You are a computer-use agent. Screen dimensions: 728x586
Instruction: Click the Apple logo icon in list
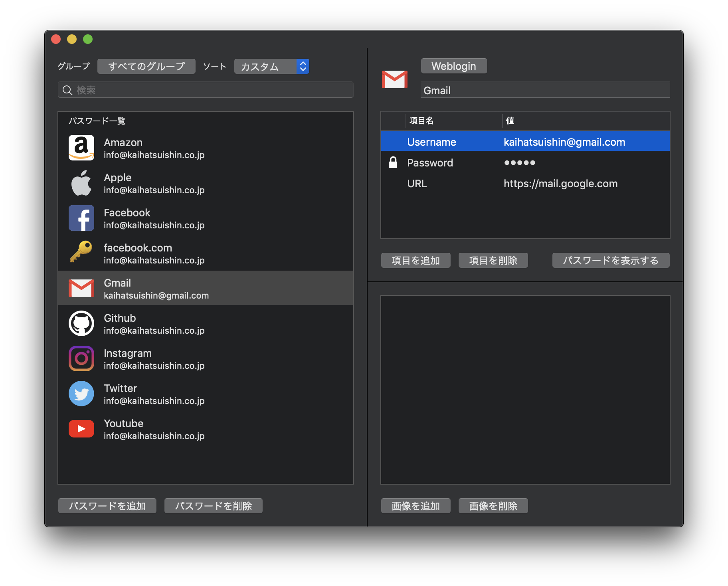[81, 183]
